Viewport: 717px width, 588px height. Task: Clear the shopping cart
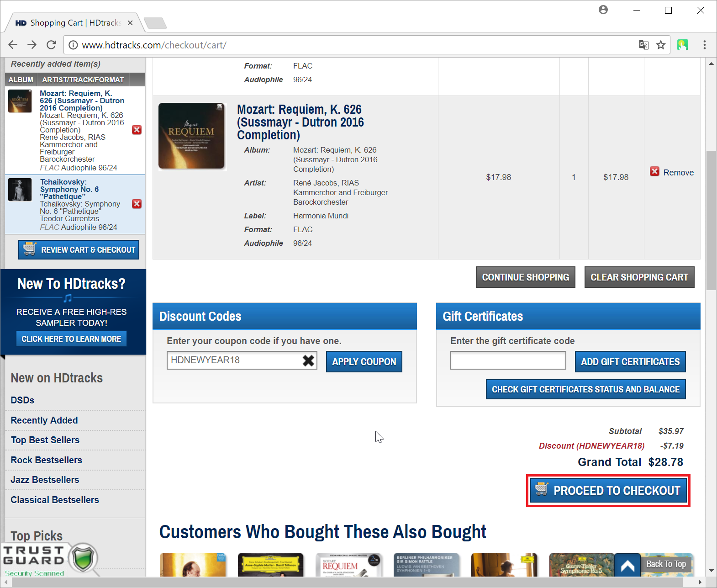tap(639, 277)
